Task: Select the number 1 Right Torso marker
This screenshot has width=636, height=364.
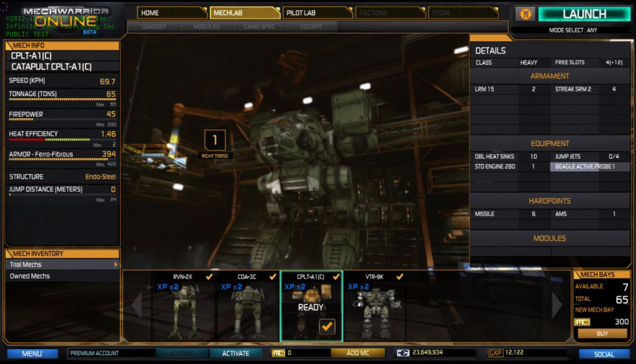Action: click(x=215, y=140)
